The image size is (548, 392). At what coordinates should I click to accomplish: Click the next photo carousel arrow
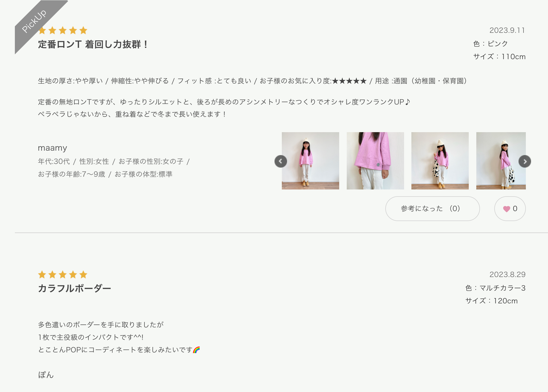click(525, 161)
